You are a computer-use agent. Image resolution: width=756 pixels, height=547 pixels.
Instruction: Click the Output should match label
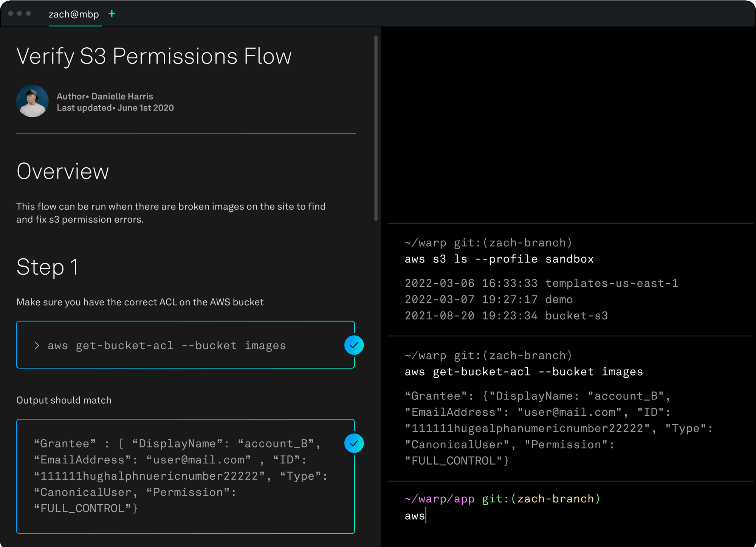coord(64,400)
